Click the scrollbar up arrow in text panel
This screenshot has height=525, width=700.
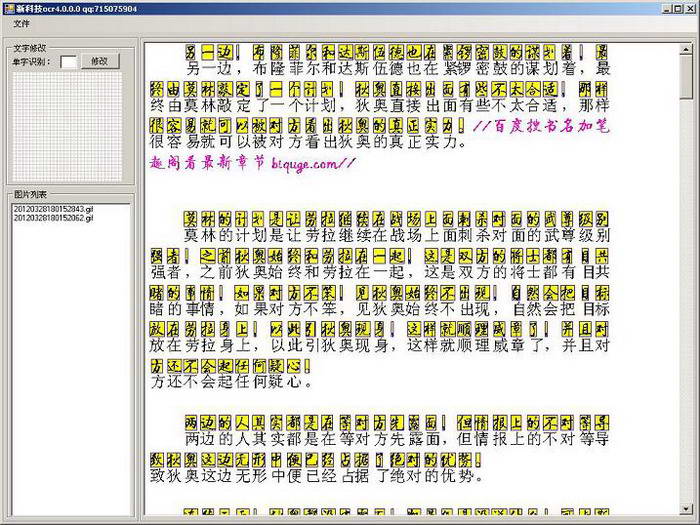[686, 49]
